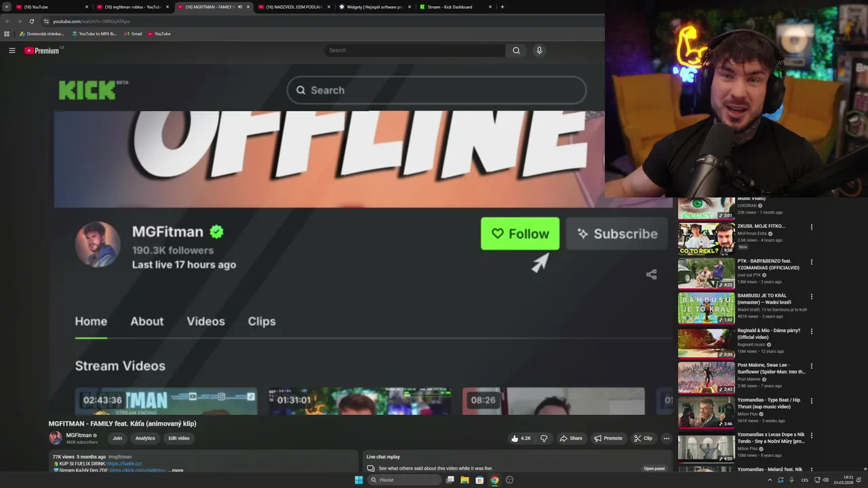This screenshot has height=488, width=868.
Task: Open the 01:31:01 stream video thumbnail
Action: pos(359,401)
